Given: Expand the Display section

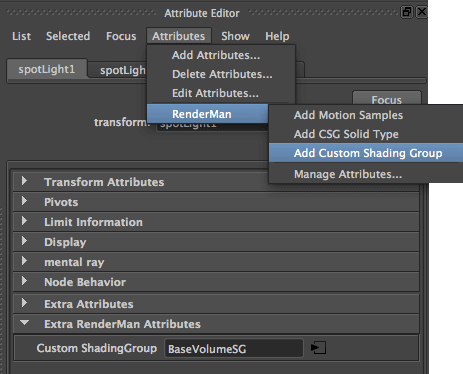Looking at the screenshot, I should pyautogui.click(x=216, y=242).
